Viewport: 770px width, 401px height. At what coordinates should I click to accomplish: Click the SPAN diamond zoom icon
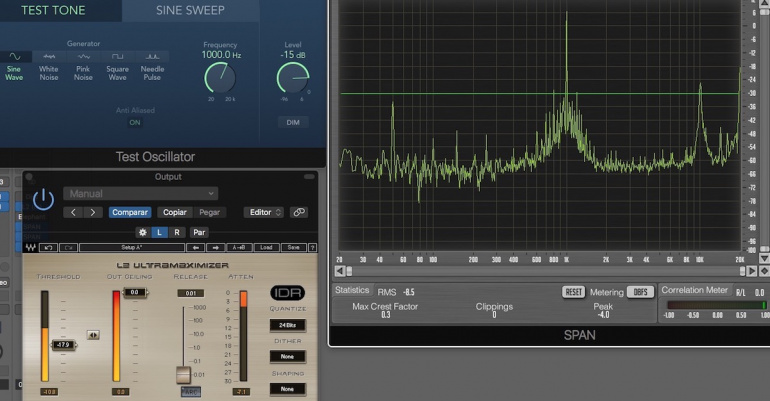click(764, 271)
